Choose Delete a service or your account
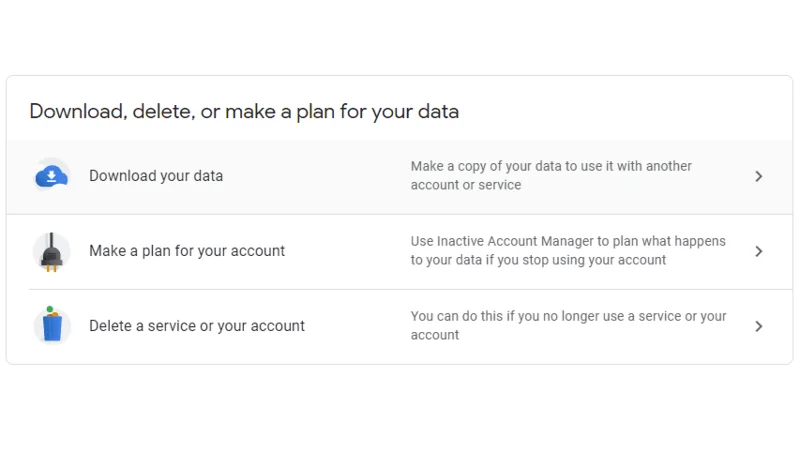 [197, 326]
